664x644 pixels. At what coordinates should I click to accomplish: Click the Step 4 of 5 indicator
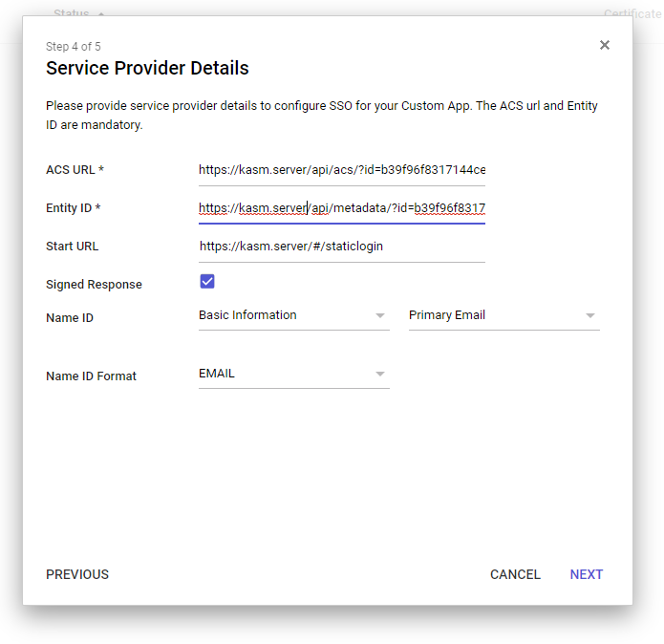pyautogui.click(x=74, y=46)
